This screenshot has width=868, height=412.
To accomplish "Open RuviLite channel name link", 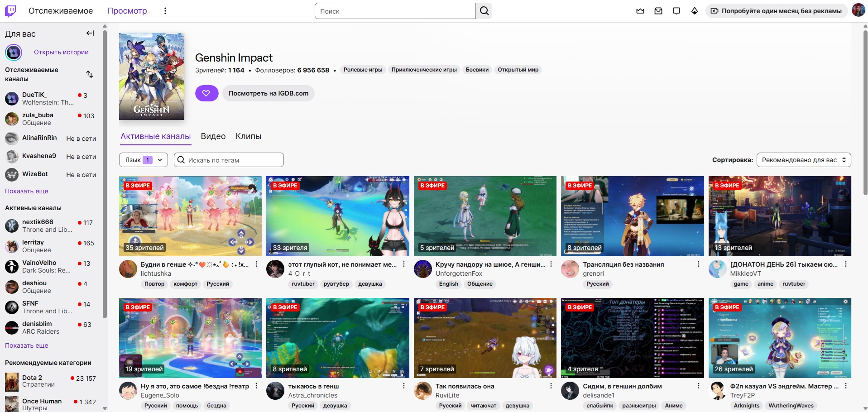I will coord(447,395).
